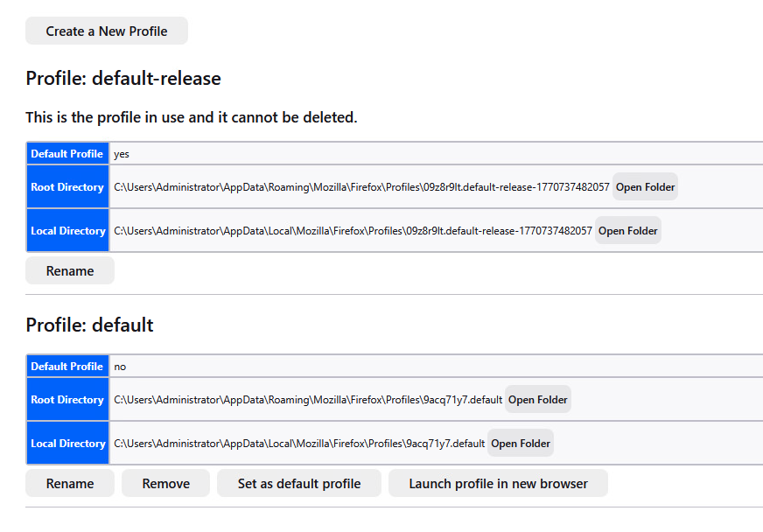Open the default profile's Local Directory folder

point(521,444)
